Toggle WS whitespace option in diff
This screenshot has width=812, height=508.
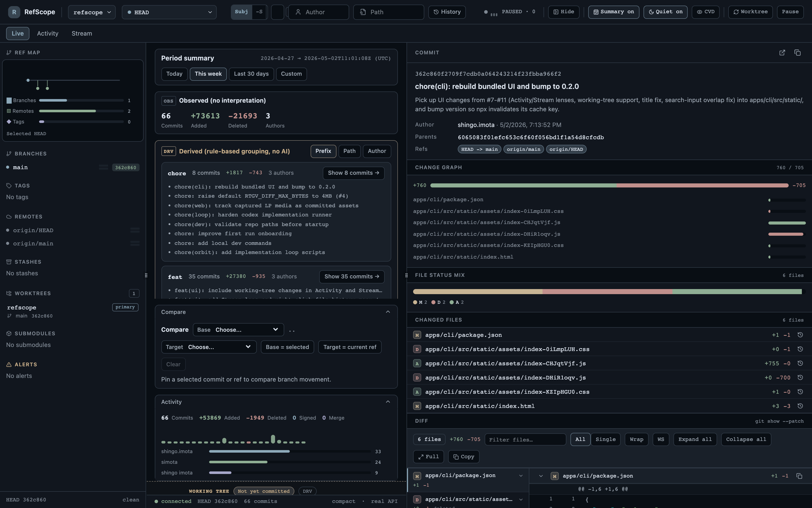tap(661, 439)
